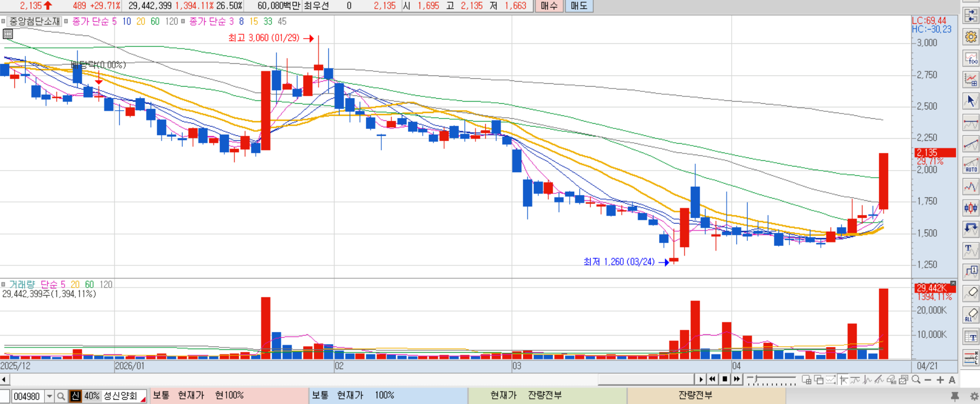Toggle the 종가 단순 3 8 15 moving average checkbox
Screen dimensions: 980x404
click(183, 21)
